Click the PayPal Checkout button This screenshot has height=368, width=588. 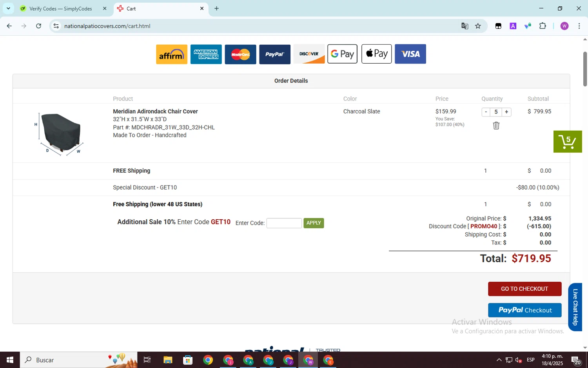(x=524, y=310)
